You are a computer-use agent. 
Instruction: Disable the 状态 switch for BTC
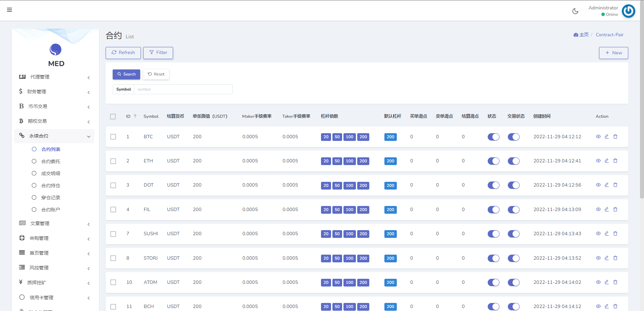(x=493, y=137)
